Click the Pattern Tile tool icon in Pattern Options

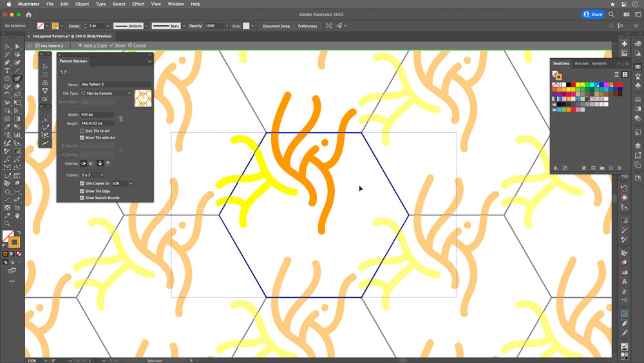pos(64,72)
